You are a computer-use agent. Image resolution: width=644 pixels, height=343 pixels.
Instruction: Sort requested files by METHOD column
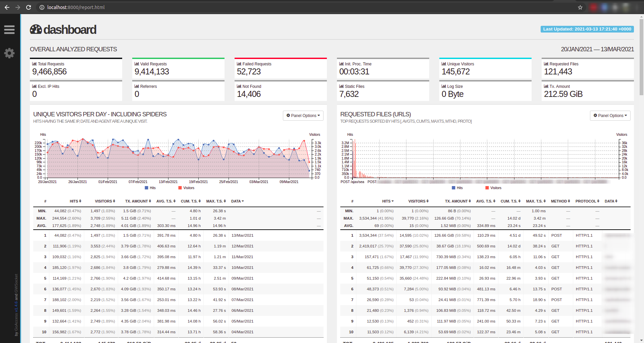[x=561, y=201]
